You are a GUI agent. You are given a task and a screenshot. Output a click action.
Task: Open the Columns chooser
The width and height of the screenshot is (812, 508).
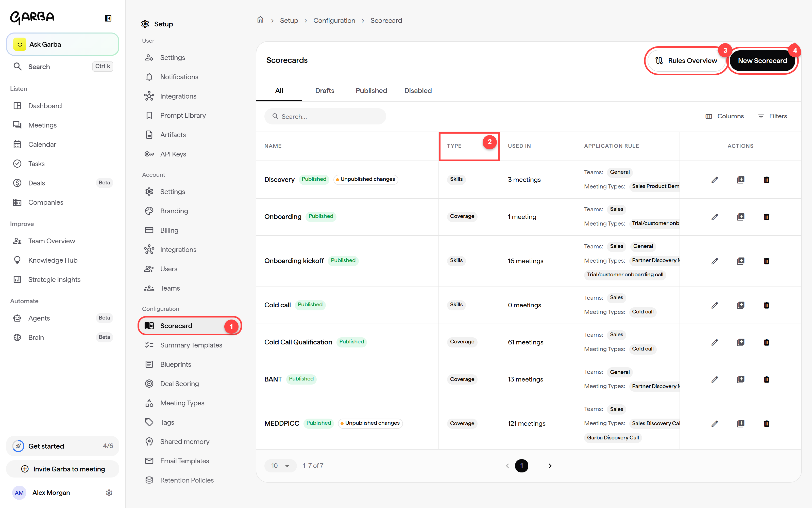724,116
